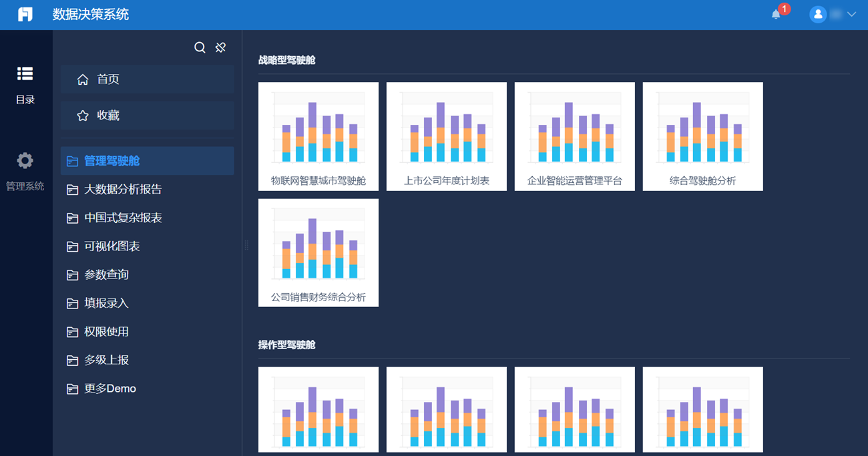Click folder icon next to 可视化图表
Image resolution: width=868 pixels, height=456 pixels.
point(73,246)
